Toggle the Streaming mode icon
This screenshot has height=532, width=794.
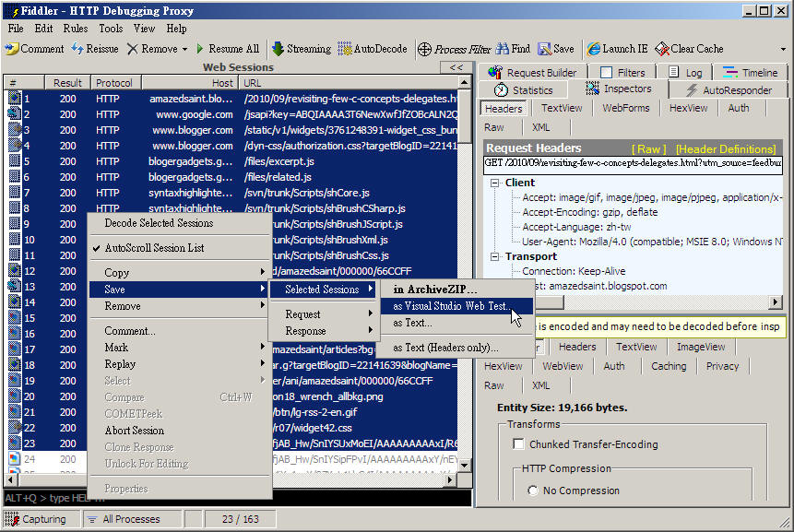tap(278, 49)
